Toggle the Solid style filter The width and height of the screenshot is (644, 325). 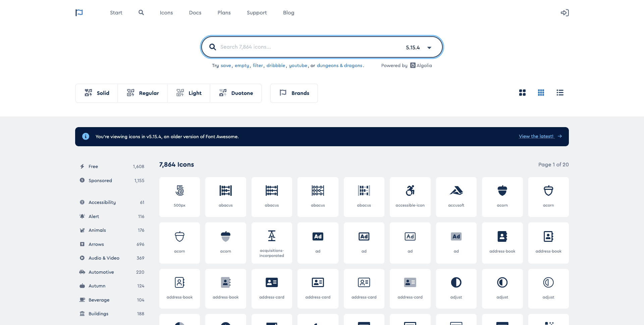point(97,93)
